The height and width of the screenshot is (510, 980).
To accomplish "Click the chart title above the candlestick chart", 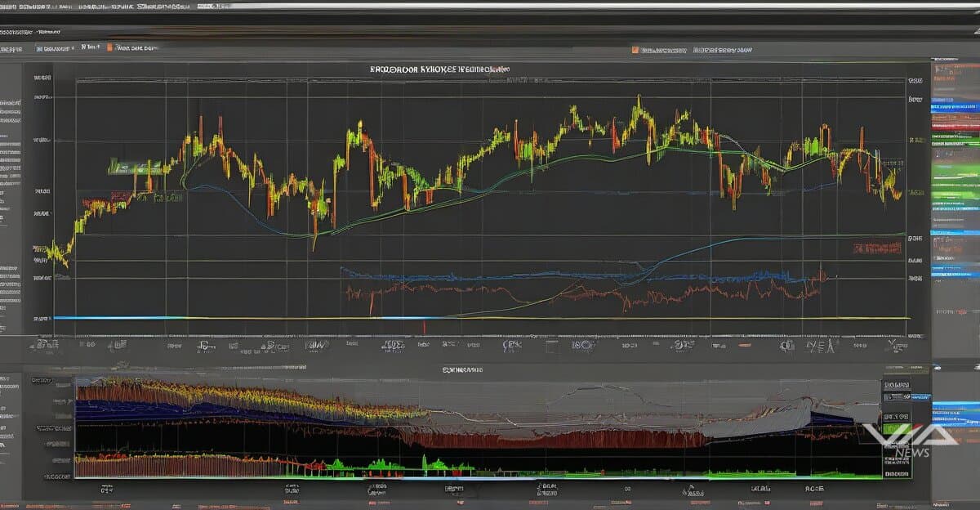I will point(440,70).
